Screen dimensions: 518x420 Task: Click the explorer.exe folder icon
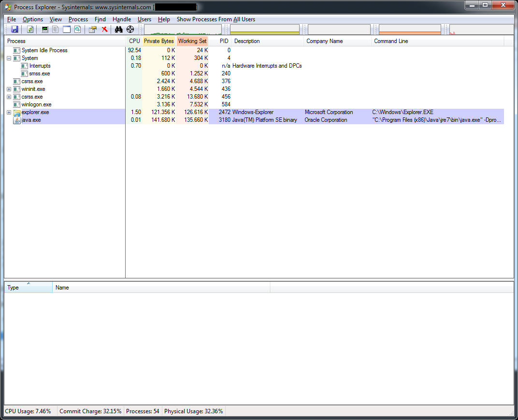(x=17, y=113)
